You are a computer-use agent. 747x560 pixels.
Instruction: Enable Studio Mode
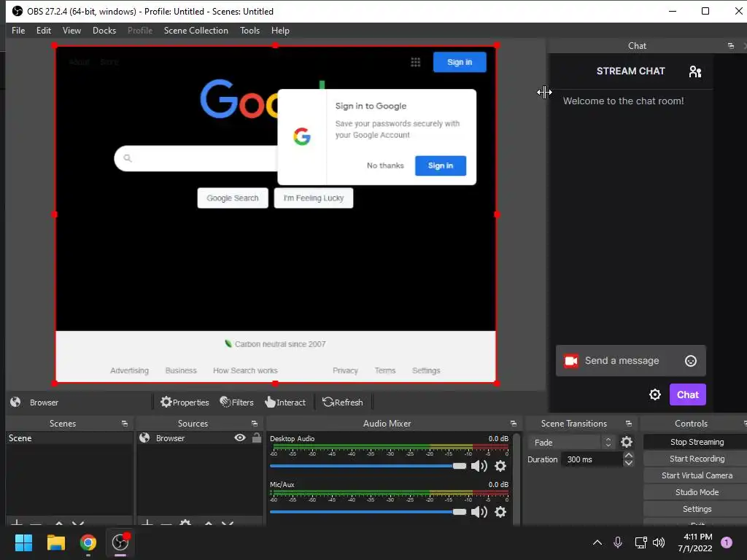(697, 492)
